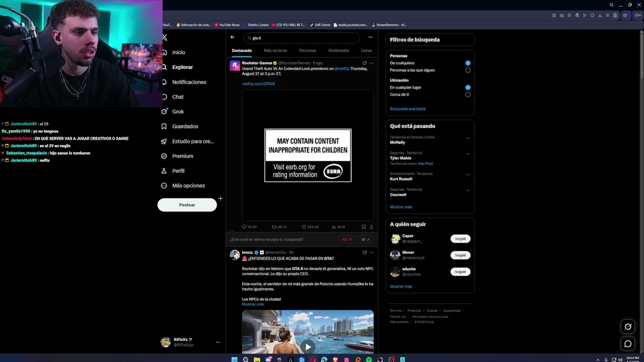Select 'Cerca de ti' location option

(468, 95)
